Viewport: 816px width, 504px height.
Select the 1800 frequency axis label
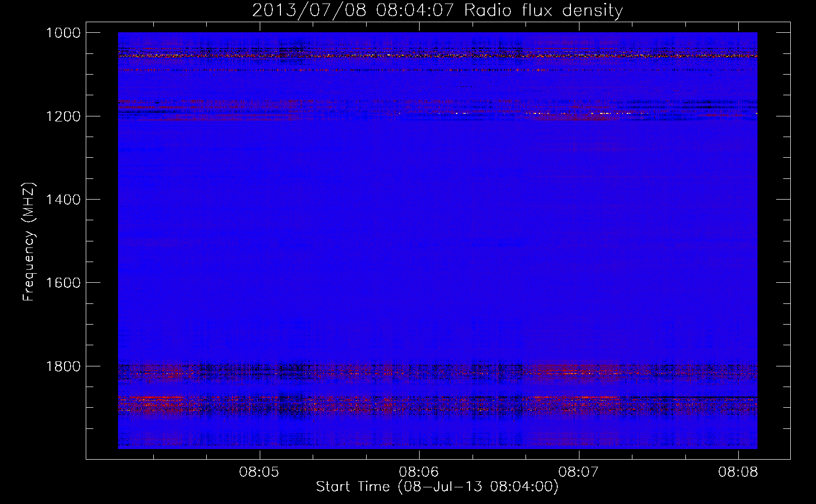click(63, 366)
